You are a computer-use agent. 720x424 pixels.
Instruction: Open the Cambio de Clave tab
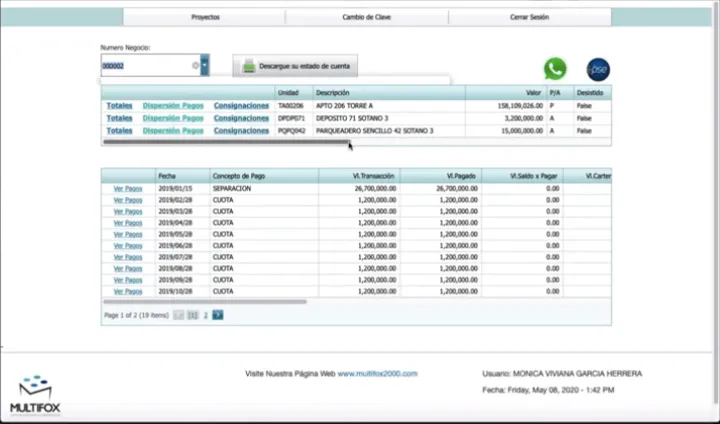[x=366, y=18]
